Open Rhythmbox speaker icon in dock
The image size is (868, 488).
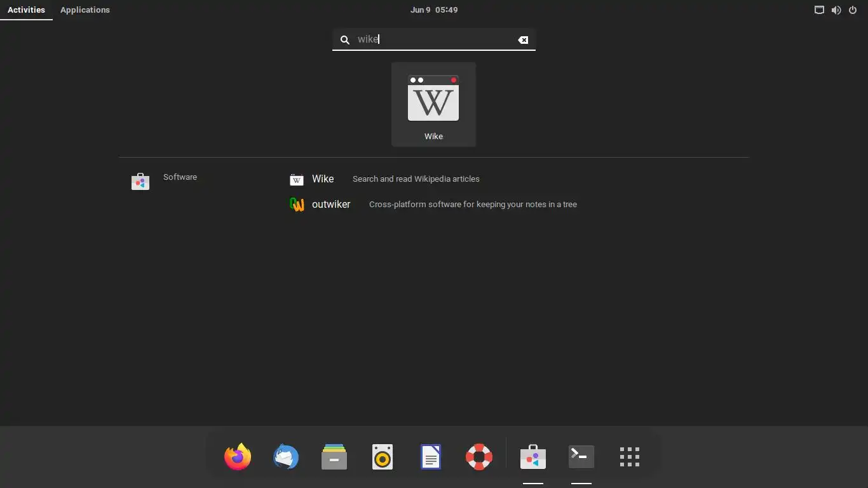[383, 457]
